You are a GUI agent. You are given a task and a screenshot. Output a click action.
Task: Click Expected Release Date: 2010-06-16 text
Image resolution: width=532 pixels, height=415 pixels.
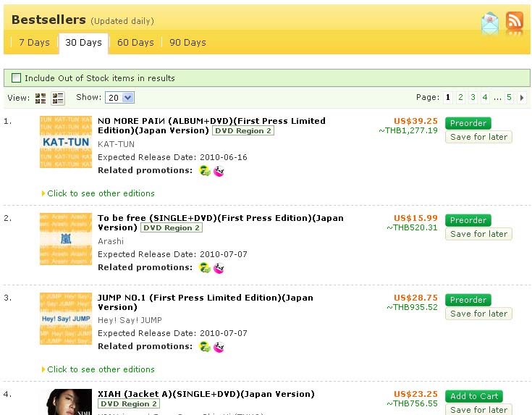[x=172, y=157]
